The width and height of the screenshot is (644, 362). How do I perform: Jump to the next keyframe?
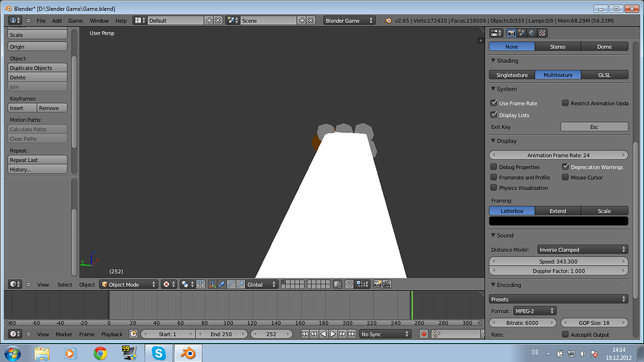pos(343,334)
